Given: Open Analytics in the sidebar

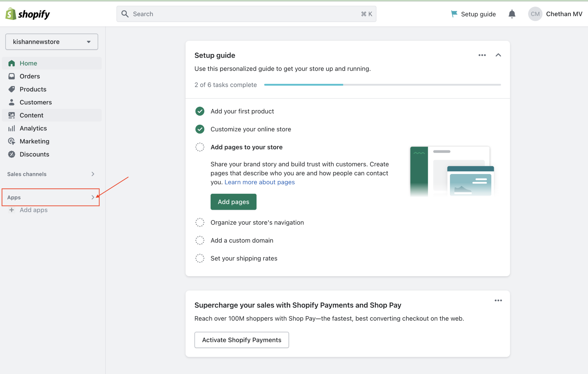Looking at the screenshot, I should (x=52, y=128).
